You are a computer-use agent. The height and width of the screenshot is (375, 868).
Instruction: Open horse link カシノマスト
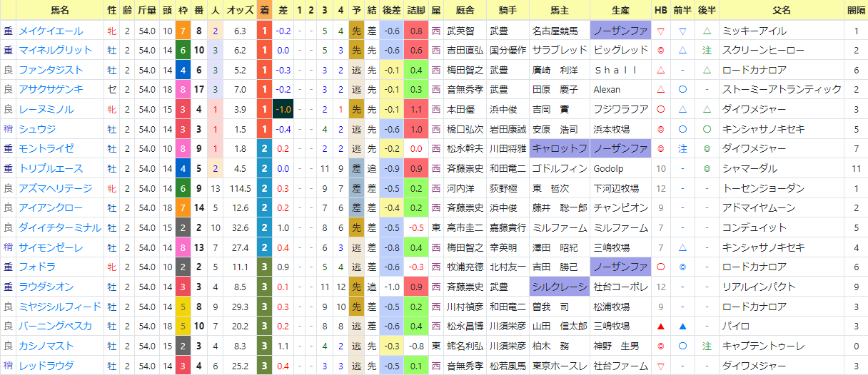pos(46,344)
